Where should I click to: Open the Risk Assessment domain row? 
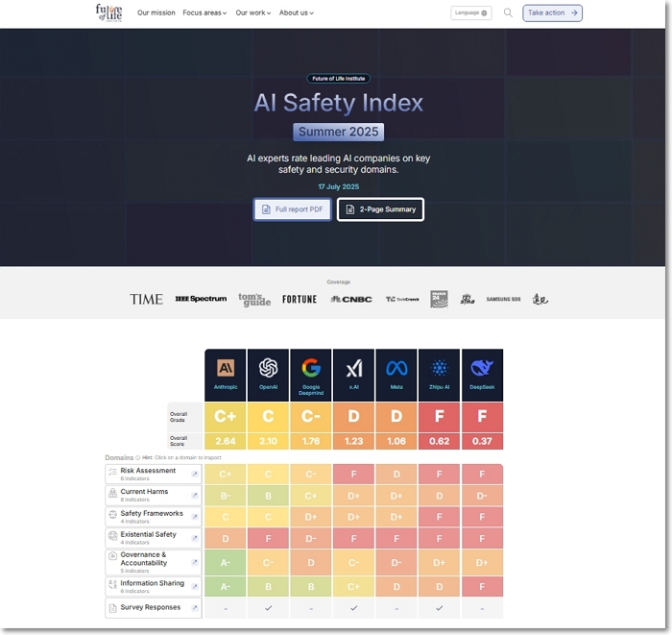click(x=154, y=474)
